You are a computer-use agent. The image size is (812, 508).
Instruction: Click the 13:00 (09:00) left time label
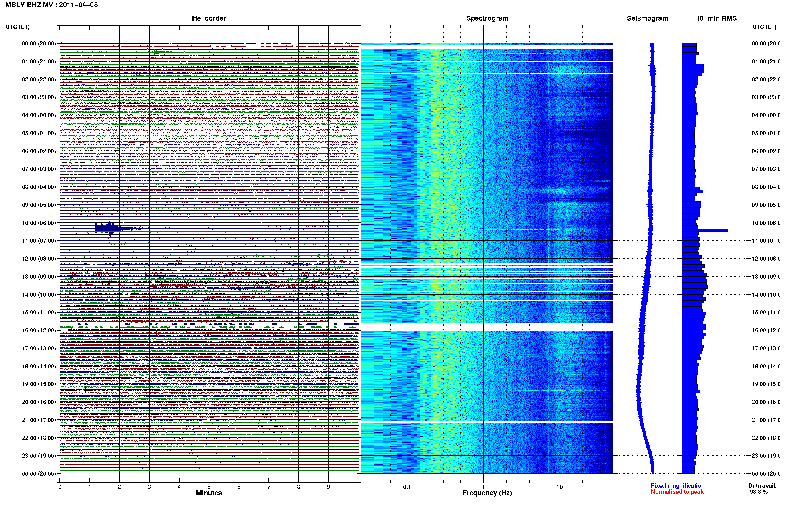(x=39, y=277)
